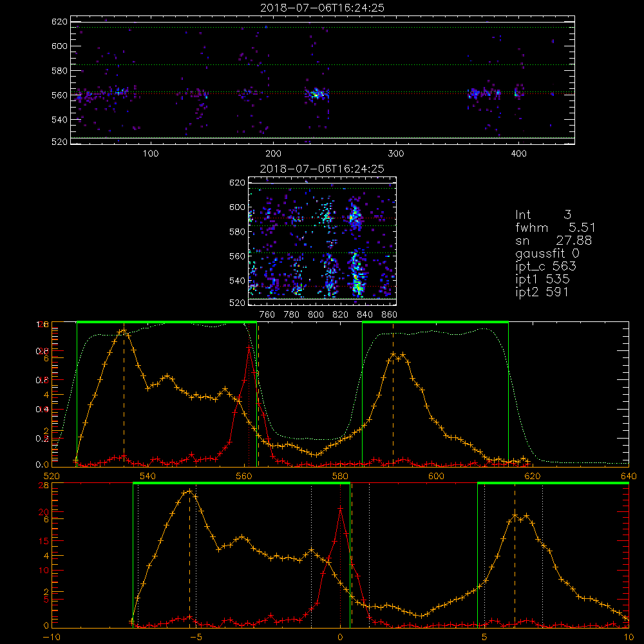The image size is (644, 644).
Task: Click x-axis label 640 on profile plot
Action: click(629, 476)
